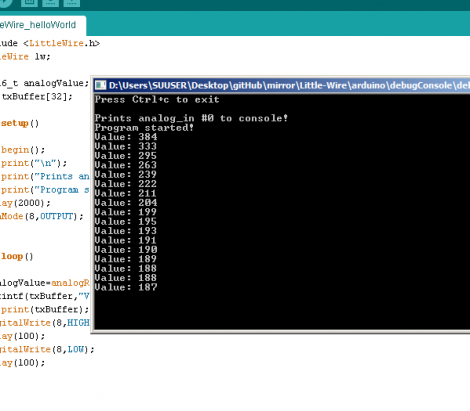Click the Save sketch toolbar icon
The width and height of the screenshot is (470, 411).
point(71,2)
